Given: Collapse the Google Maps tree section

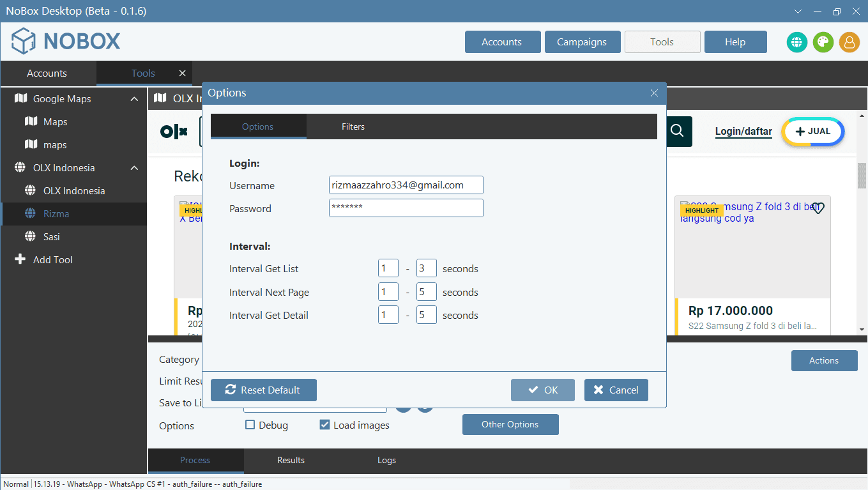Looking at the screenshot, I should [133, 98].
